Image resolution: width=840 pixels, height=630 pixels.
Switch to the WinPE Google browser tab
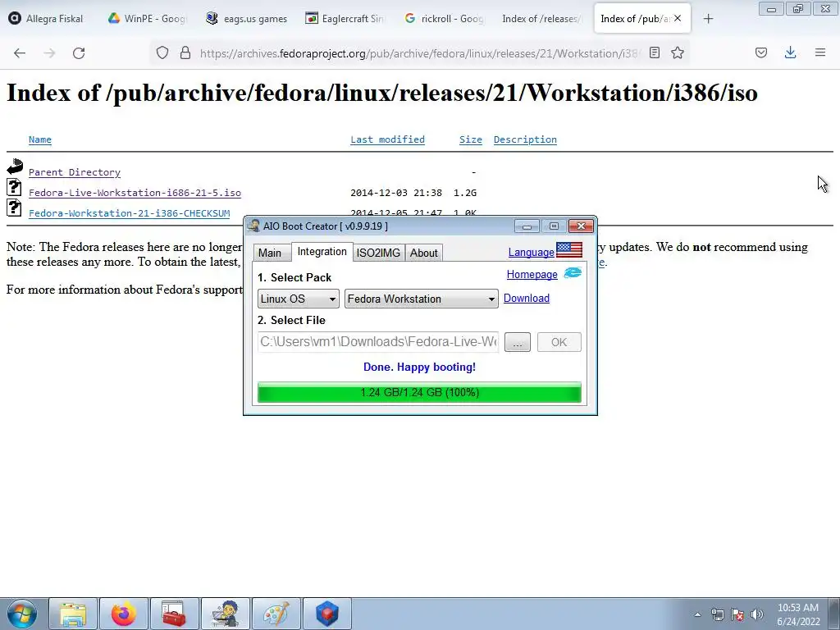pyautogui.click(x=146, y=19)
